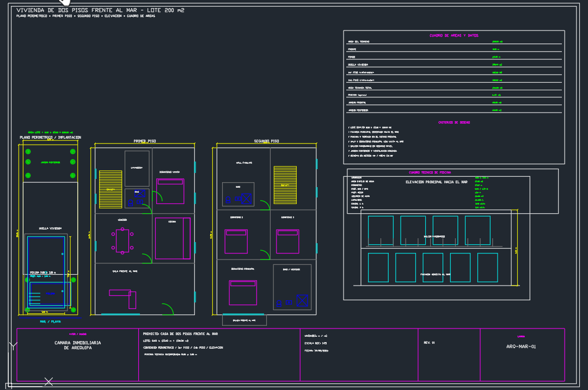This screenshot has width=588, height=390.
Task: Select the L-shaped sofa in Sala Frente al Mar
Action: click(122, 299)
